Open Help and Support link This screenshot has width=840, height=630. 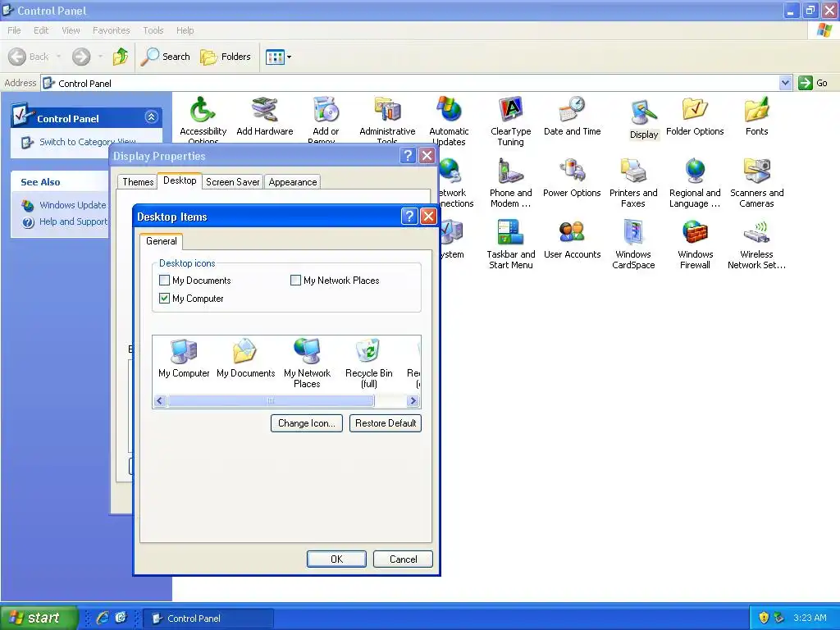point(73,221)
